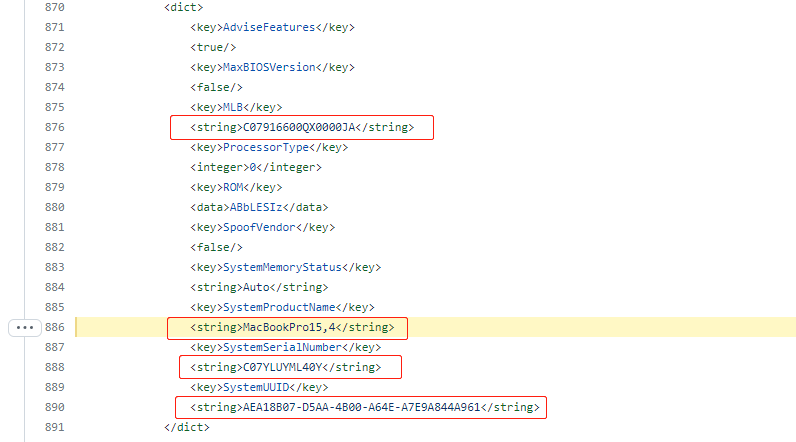Click the MacBookPro15,4 string value

[x=289, y=327]
